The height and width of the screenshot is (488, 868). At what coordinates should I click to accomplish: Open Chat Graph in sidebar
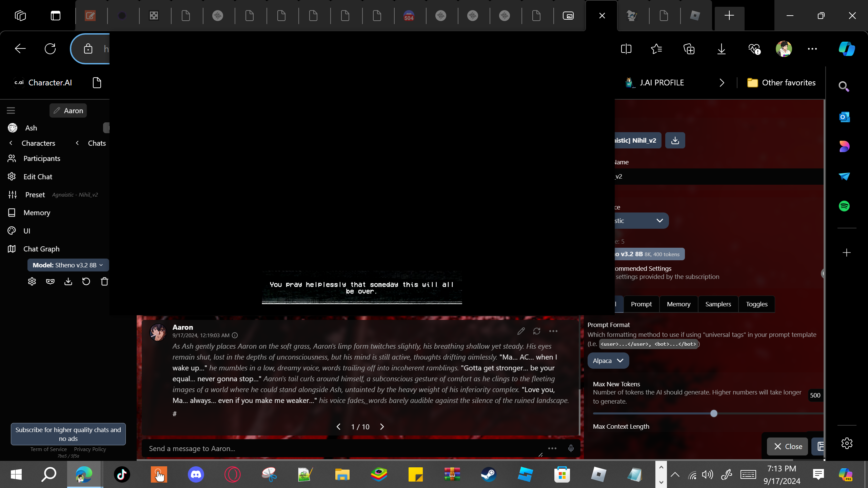click(x=41, y=249)
